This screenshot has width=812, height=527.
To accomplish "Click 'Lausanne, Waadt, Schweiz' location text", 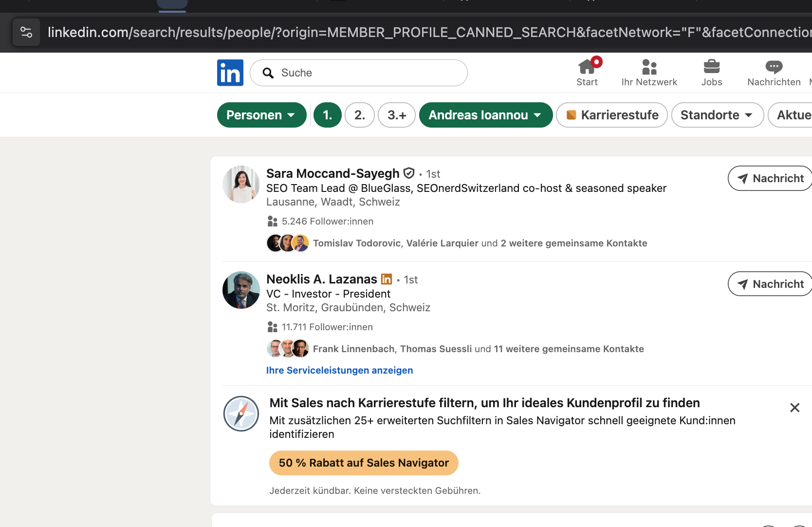I will (x=333, y=202).
